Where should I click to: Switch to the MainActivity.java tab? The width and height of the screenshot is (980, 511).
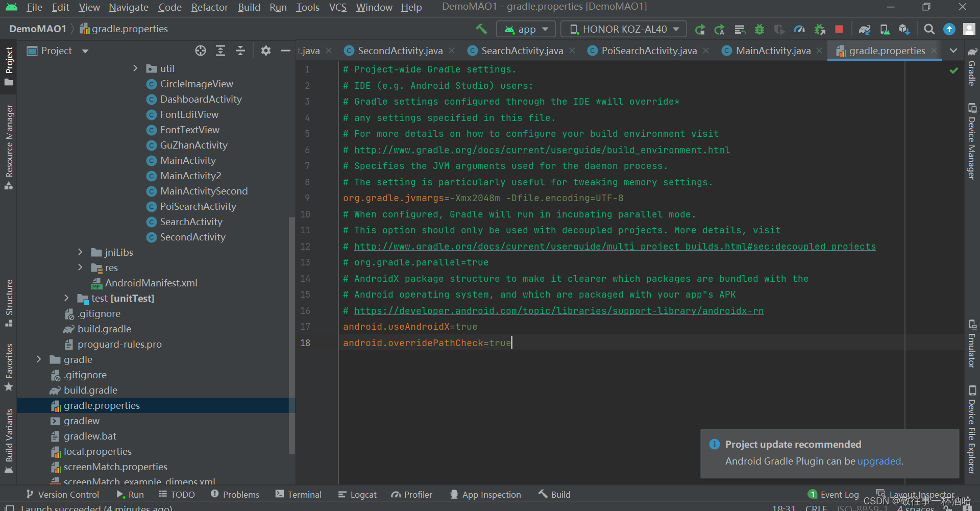772,51
